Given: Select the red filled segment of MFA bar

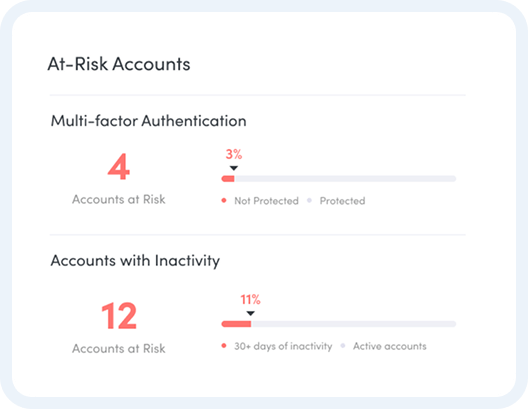Looking at the screenshot, I should coord(228,179).
